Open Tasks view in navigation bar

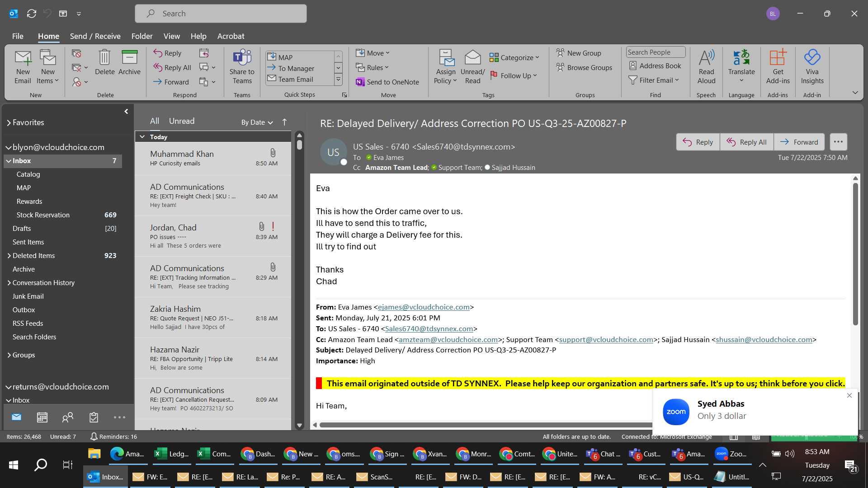pyautogui.click(x=94, y=417)
